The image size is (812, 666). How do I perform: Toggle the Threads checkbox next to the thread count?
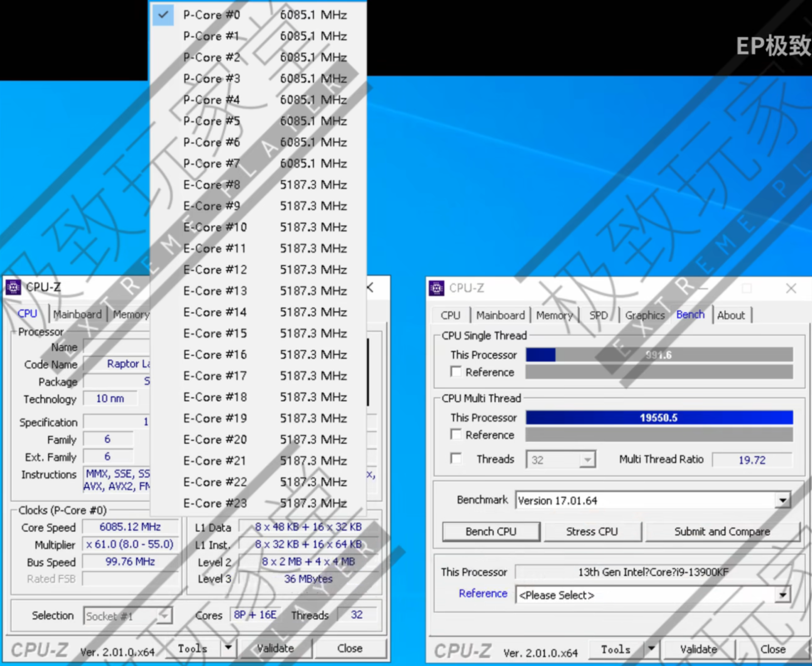[456, 458]
